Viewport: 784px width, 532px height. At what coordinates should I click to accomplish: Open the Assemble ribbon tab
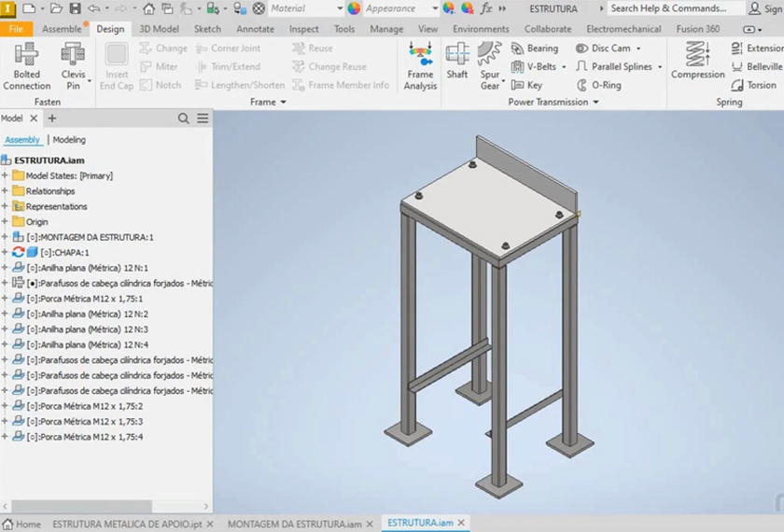[x=62, y=29]
